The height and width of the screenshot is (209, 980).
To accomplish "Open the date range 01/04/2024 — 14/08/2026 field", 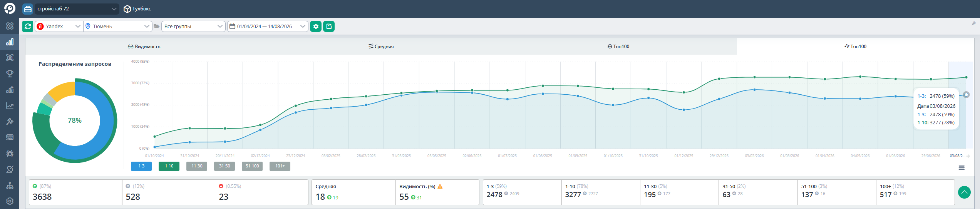I will [x=268, y=26].
